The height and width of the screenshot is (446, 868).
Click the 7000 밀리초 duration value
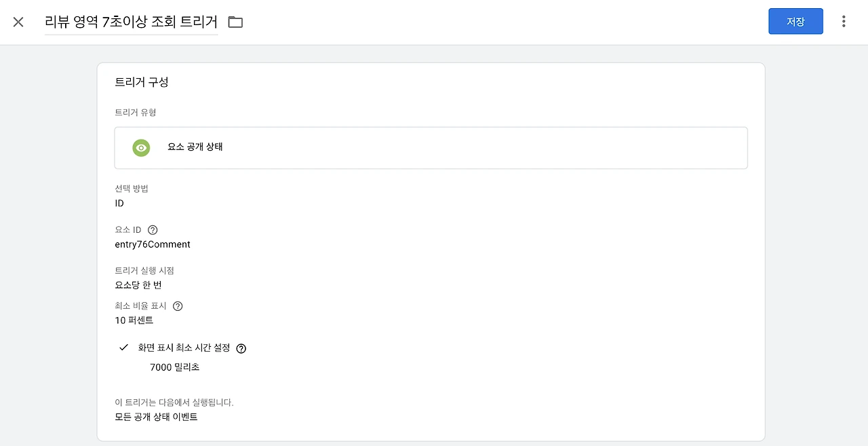point(174,367)
